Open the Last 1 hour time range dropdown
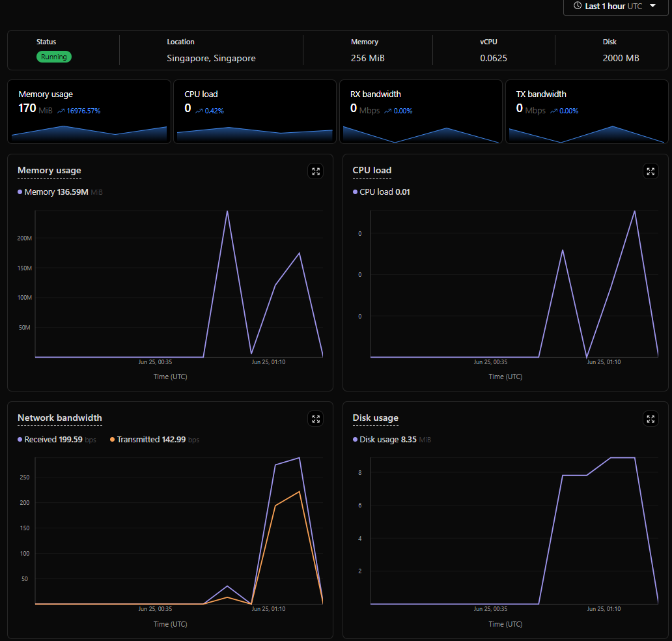Screen dimensions: 672x641 pos(615,7)
